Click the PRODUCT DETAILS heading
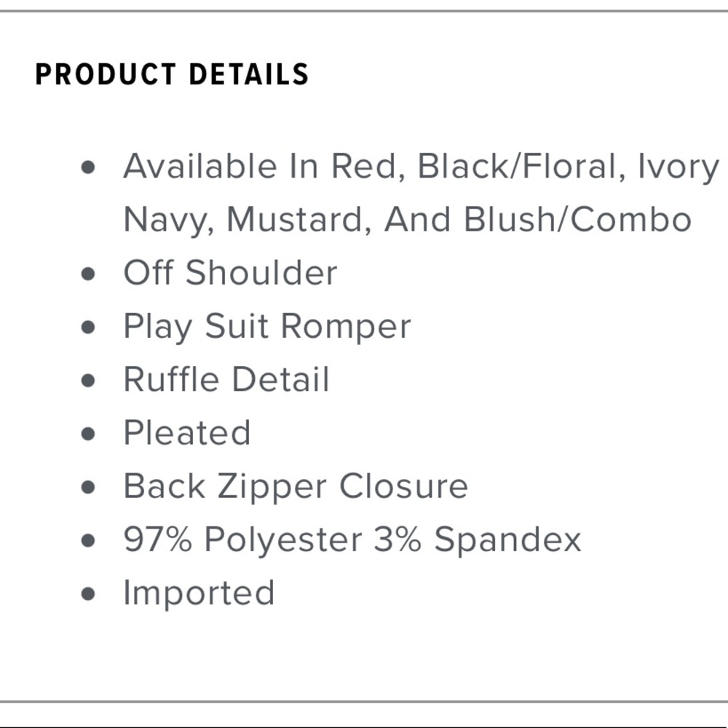The height and width of the screenshot is (728, 728). [x=172, y=74]
